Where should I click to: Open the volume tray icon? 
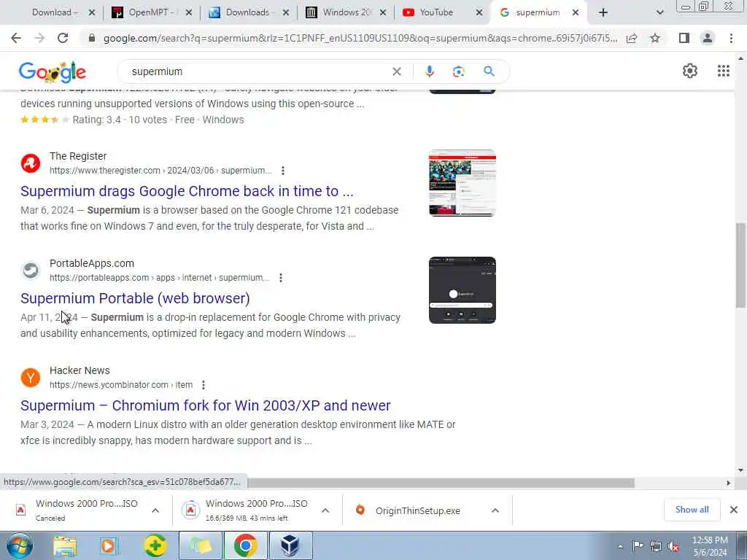tap(673, 547)
